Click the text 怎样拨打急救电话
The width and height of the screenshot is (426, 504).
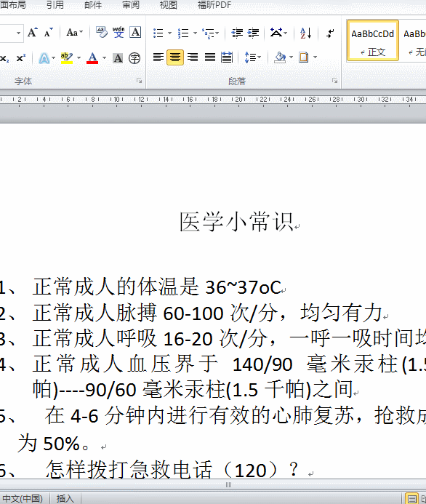tap(129, 470)
